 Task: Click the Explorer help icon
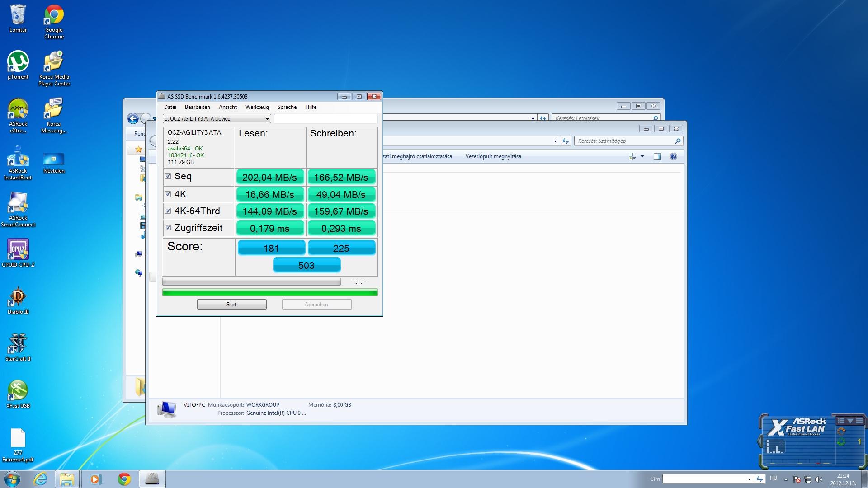coord(674,156)
